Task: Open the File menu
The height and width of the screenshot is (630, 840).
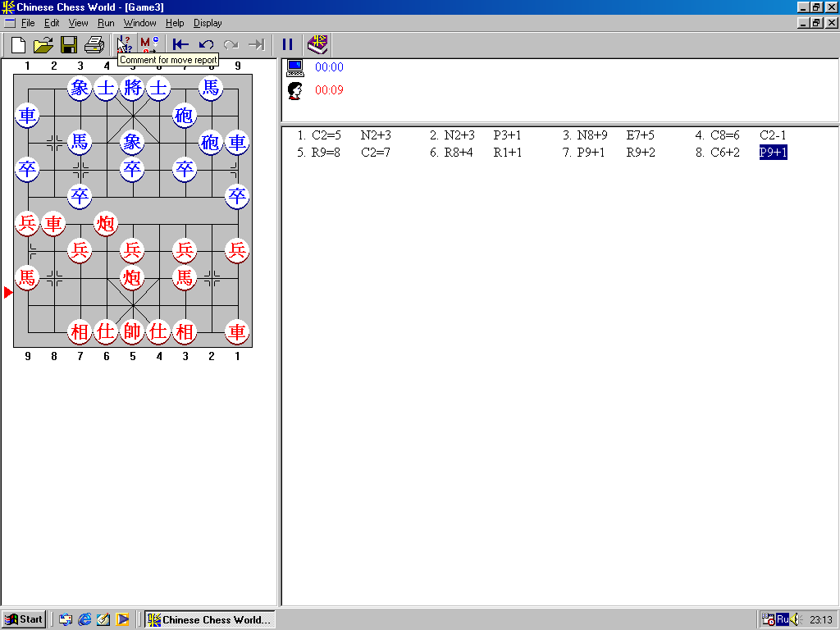Action: tap(28, 23)
